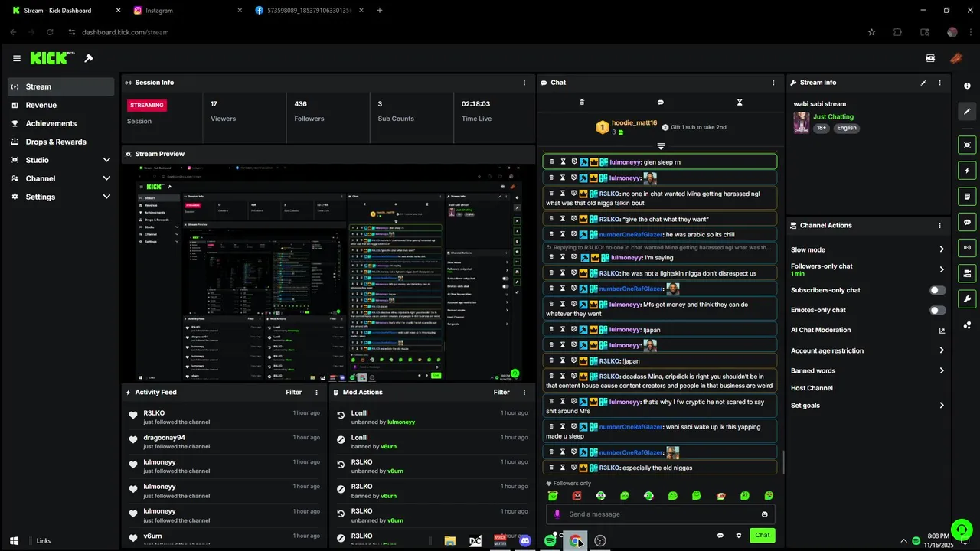The height and width of the screenshot is (551, 980).
Task: Open Spotify from the taskbar
Action: pos(550,541)
